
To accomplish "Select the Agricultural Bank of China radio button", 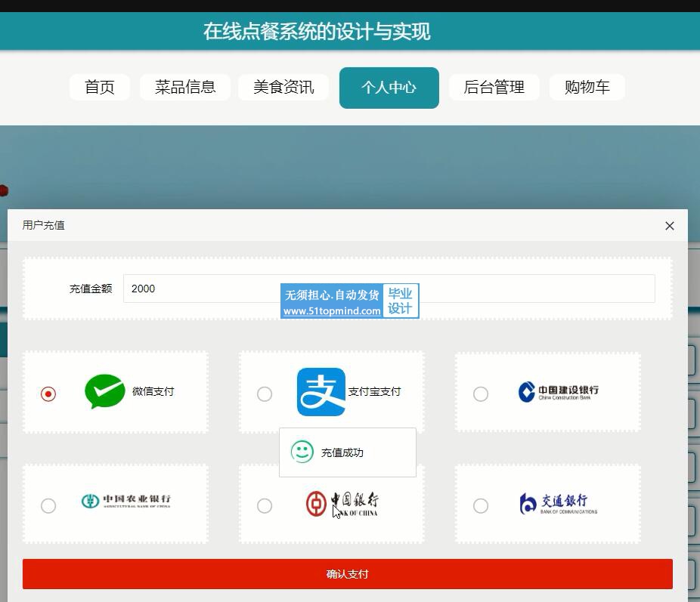I will coord(48,505).
